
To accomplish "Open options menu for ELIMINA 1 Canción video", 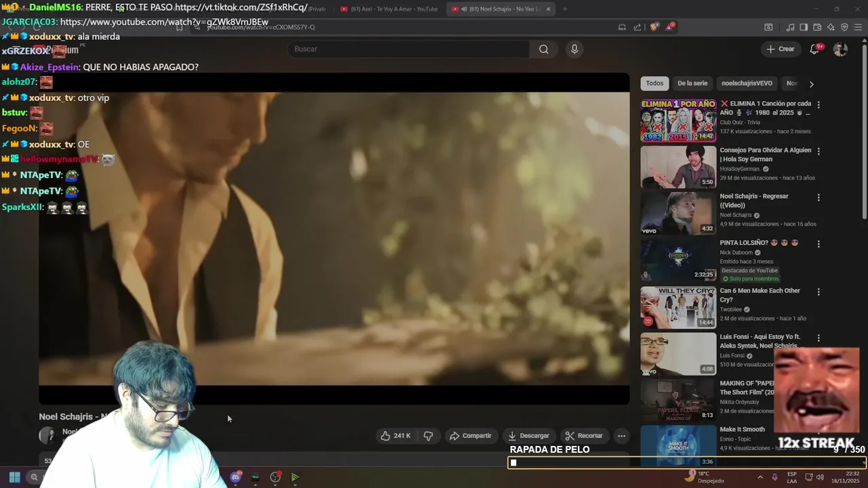I will (x=818, y=105).
